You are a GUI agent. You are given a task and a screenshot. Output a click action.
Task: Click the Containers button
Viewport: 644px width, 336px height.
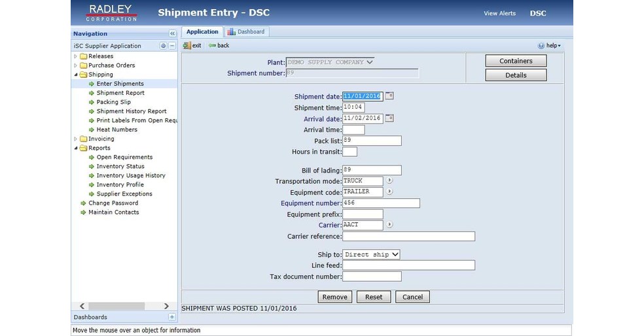coord(516,61)
